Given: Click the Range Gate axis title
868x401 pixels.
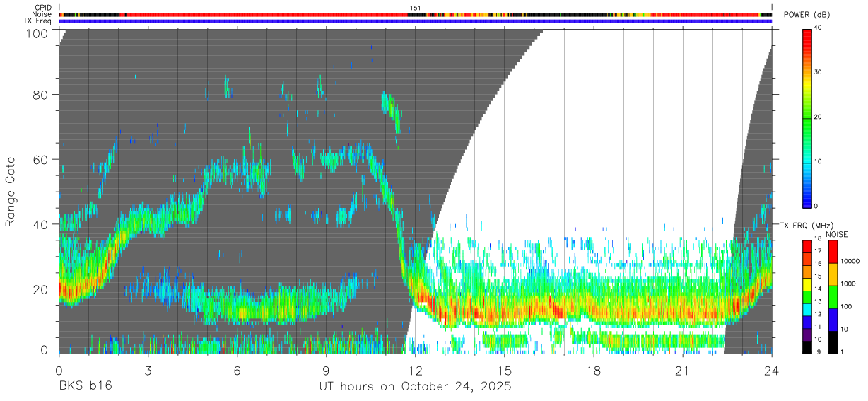Looking at the screenshot, I should tap(11, 192).
